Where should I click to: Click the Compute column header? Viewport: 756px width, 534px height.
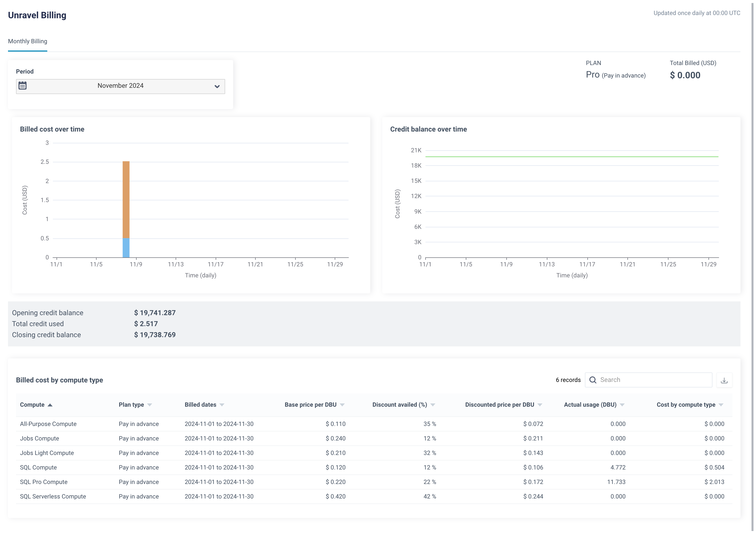click(x=32, y=405)
